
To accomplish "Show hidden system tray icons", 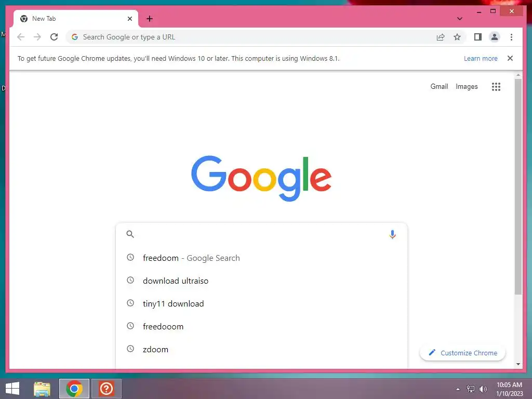I will [458, 389].
